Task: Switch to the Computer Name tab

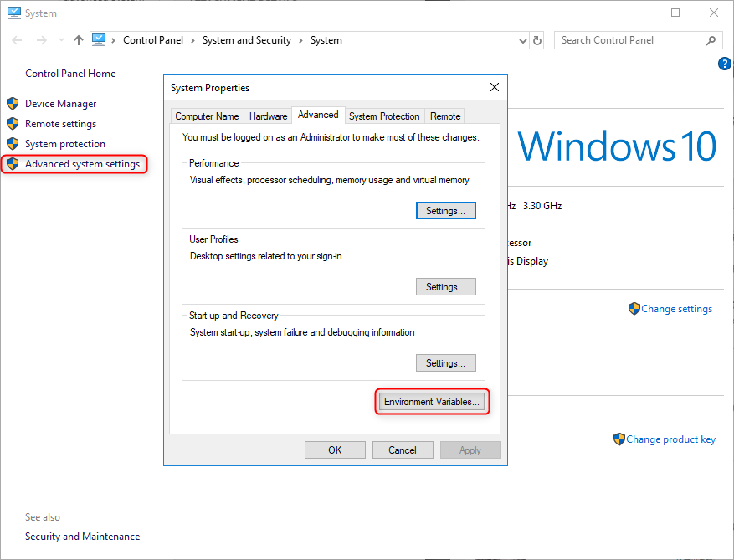Action: (x=207, y=116)
